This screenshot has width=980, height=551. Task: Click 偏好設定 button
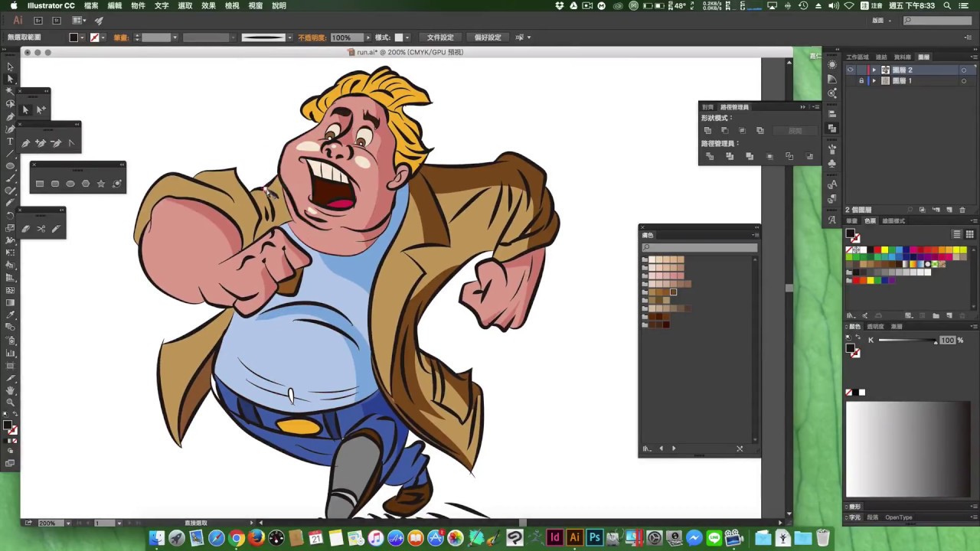tap(488, 37)
